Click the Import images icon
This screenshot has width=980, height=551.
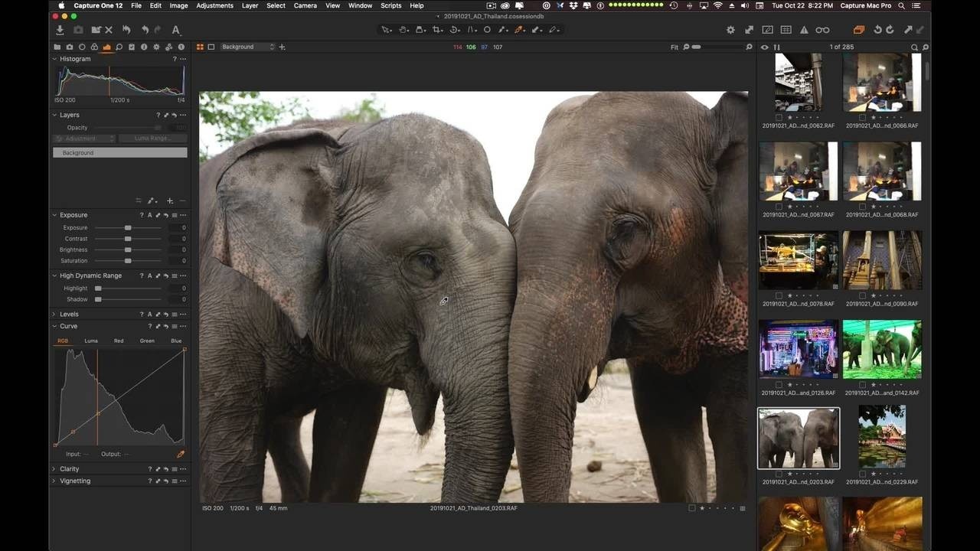tap(60, 30)
